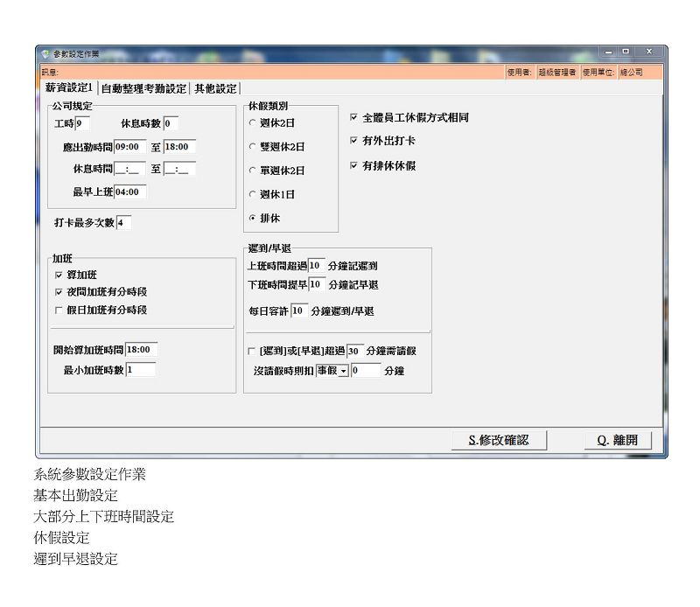Toggle the 遲到或早退超過 leave-required checkbox
Image resolution: width=700 pixels, height=607 pixels.
(252, 351)
